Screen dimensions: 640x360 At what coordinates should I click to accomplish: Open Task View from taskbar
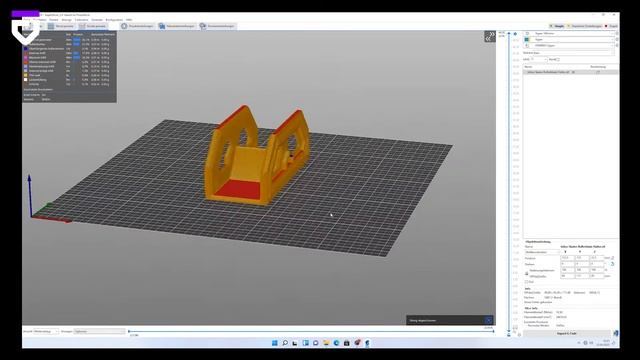295,343
